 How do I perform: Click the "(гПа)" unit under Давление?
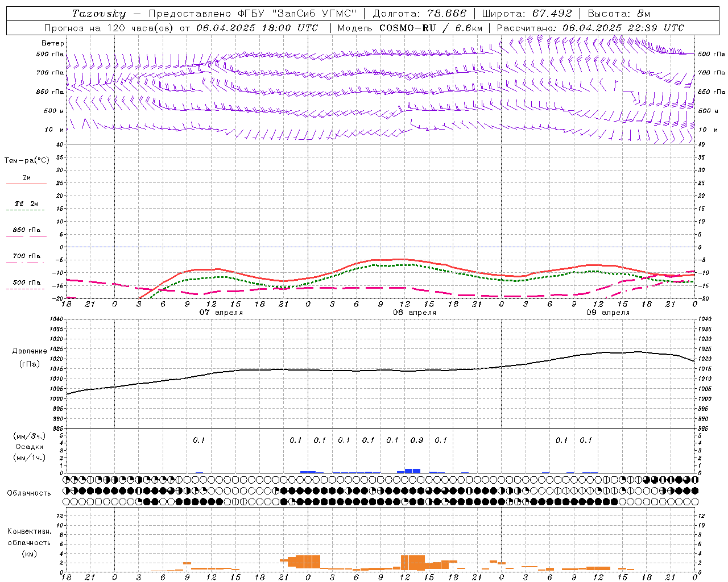tap(30, 364)
